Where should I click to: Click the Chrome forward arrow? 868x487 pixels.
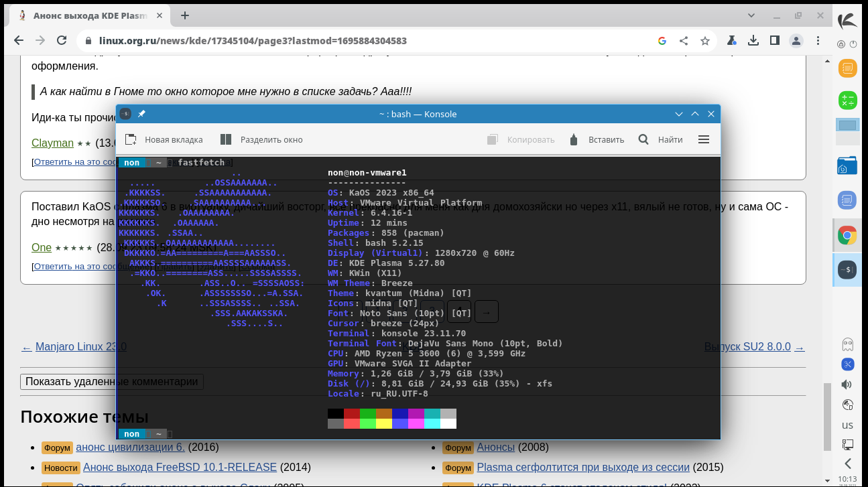point(40,40)
